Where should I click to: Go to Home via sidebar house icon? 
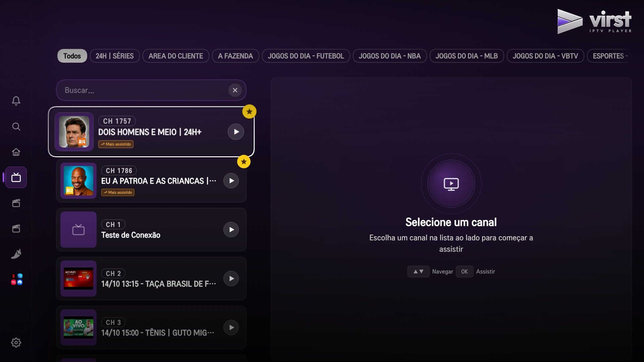pos(16,152)
